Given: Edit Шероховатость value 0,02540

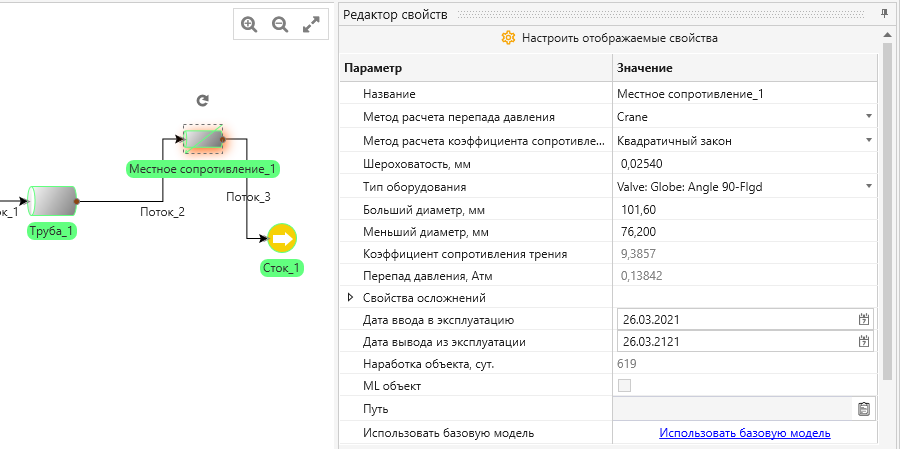Looking at the screenshot, I should coord(744,164).
